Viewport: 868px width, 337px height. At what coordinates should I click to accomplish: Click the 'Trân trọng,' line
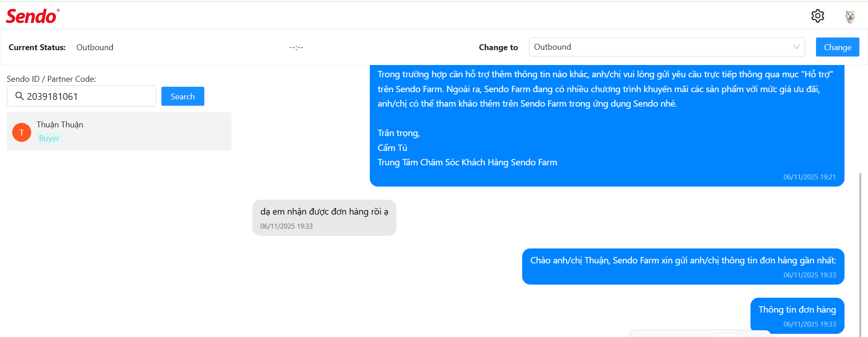pos(399,133)
